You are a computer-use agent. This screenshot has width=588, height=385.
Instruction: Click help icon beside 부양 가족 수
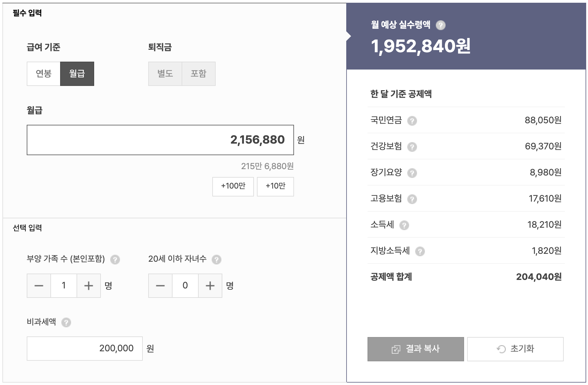(115, 260)
